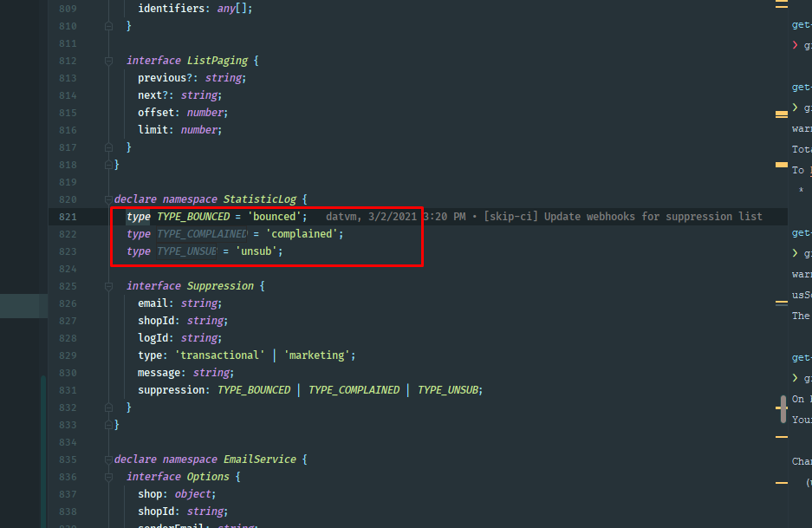Collapse the EmailService namespace fold marker
Image resolution: width=812 pixels, height=528 pixels.
tap(109, 460)
